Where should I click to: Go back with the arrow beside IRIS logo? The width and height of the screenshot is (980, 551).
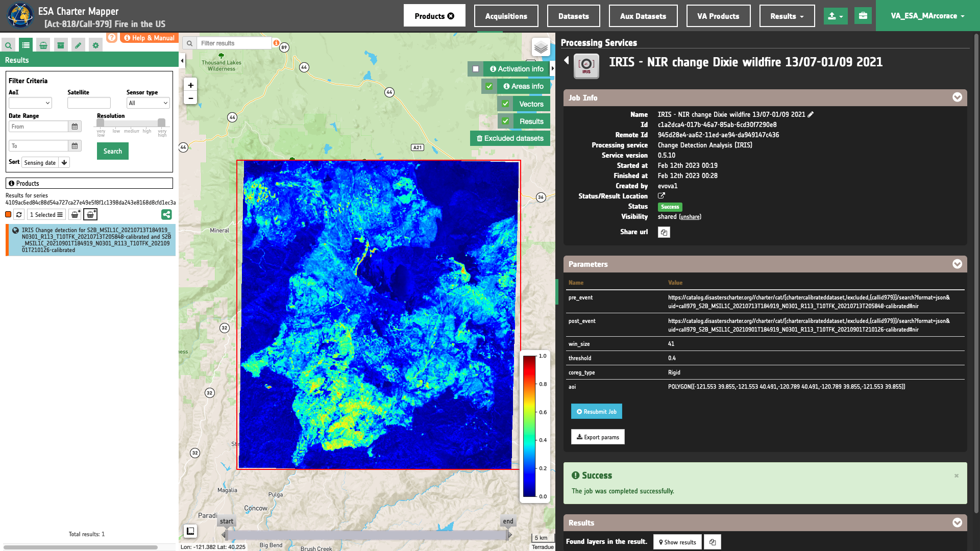(x=567, y=60)
